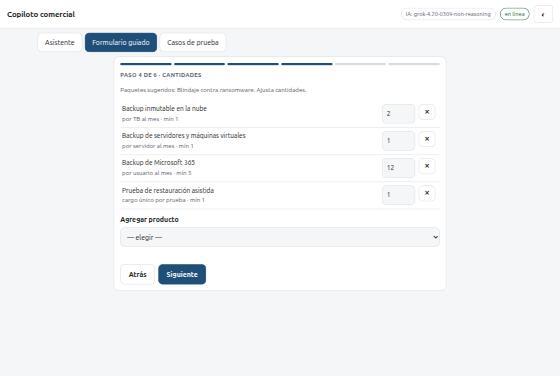Viewport: 560px width, 376px height.
Task: Click the 'Paquetes sugeridos' hint text
Action: coord(213,90)
